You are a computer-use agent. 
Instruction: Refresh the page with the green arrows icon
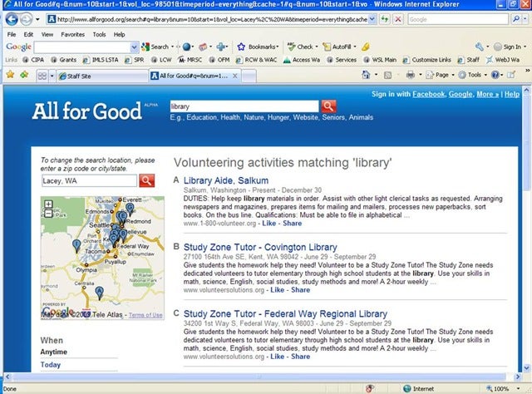(x=384, y=19)
